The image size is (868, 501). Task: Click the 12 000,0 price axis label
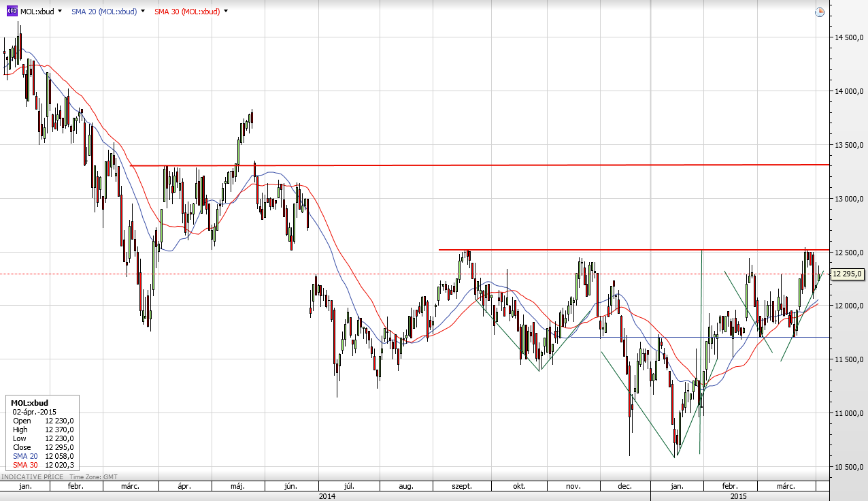click(849, 306)
